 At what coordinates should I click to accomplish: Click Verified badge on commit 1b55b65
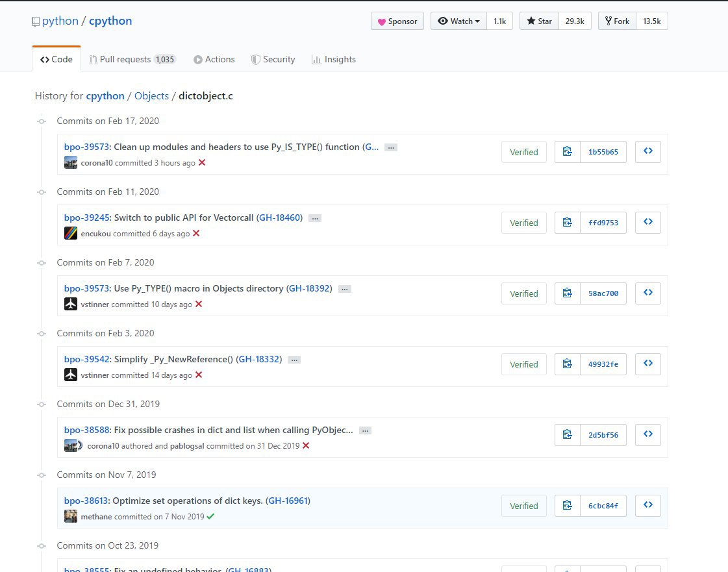tap(523, 152)
